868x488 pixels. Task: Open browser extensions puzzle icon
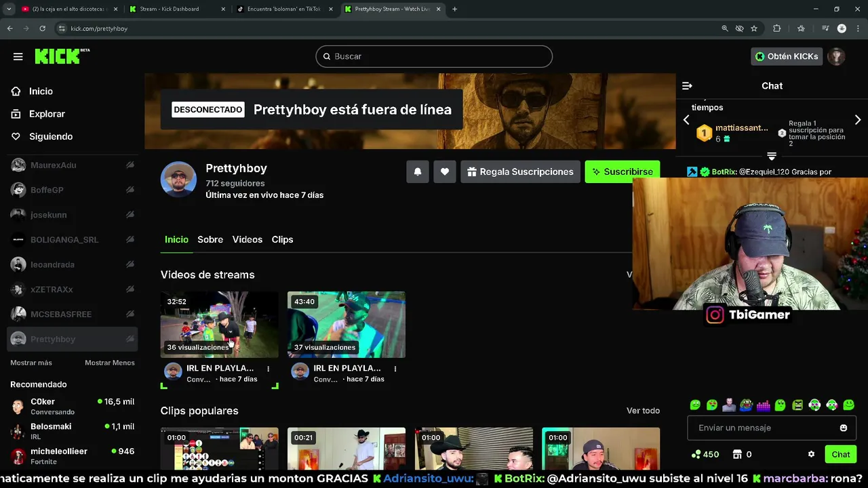coord(777,28)
